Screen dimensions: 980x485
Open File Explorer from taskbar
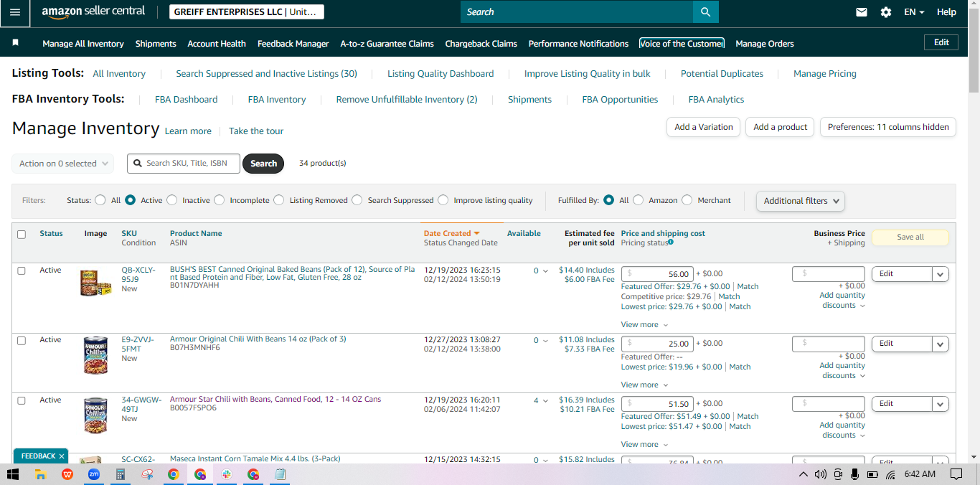tap(41, 474)
